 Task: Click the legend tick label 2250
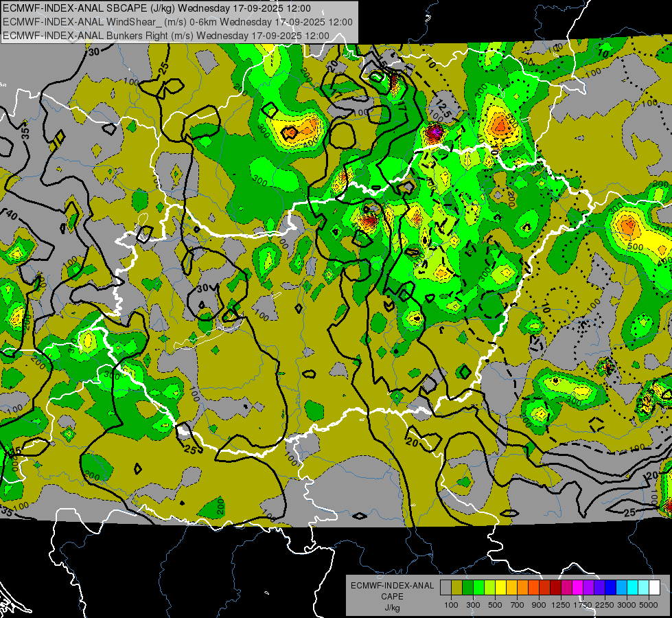pyautogui.click(x=605, y=605)
